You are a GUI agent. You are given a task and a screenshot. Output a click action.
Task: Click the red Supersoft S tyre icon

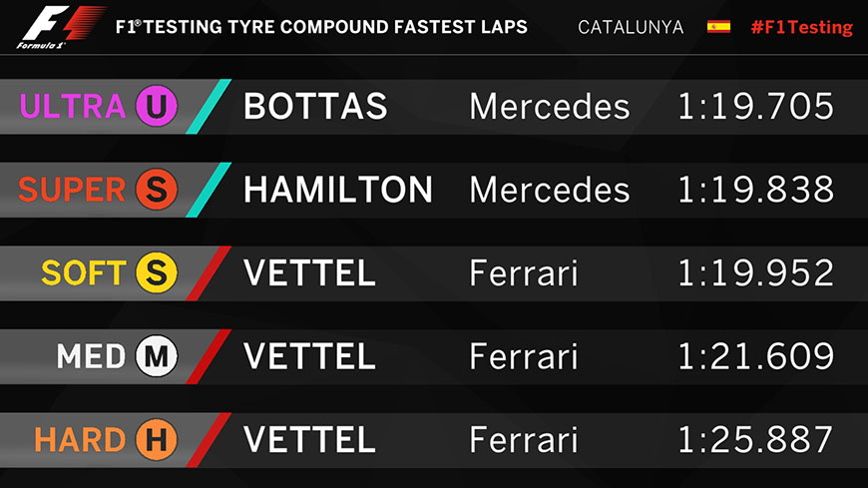(x=156, y=190)
